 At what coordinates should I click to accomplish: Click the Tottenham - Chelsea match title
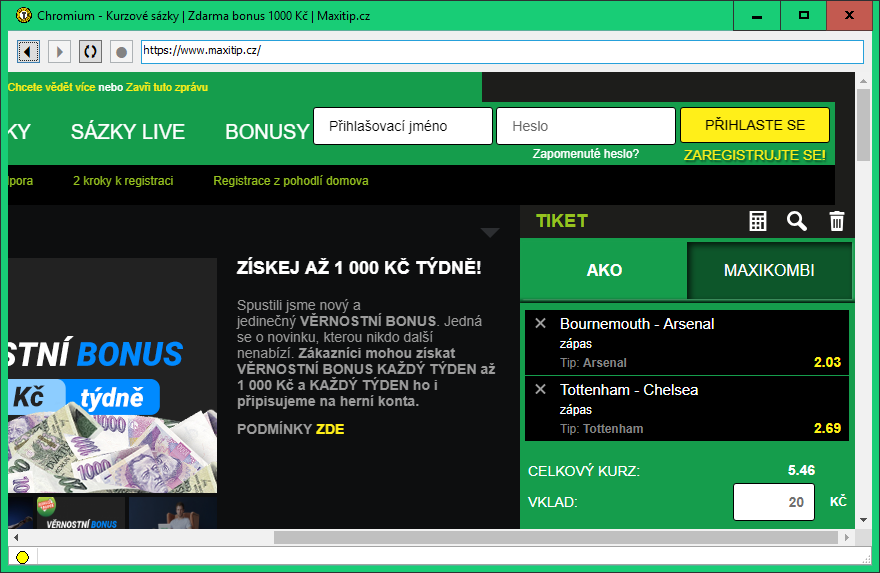(629, 390)
